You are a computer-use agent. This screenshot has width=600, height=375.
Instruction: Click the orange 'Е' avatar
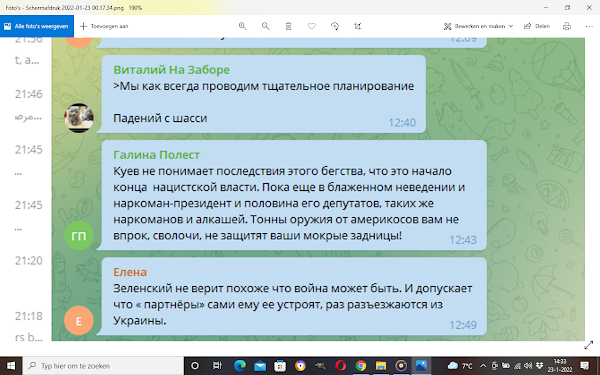(x=79, y=321)
